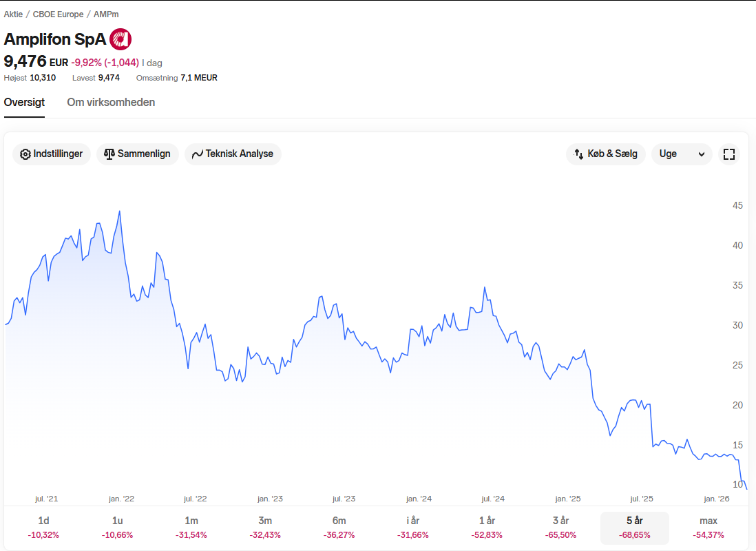
Task: Click the 35 price axis label
Action: (x=737, y=286)
